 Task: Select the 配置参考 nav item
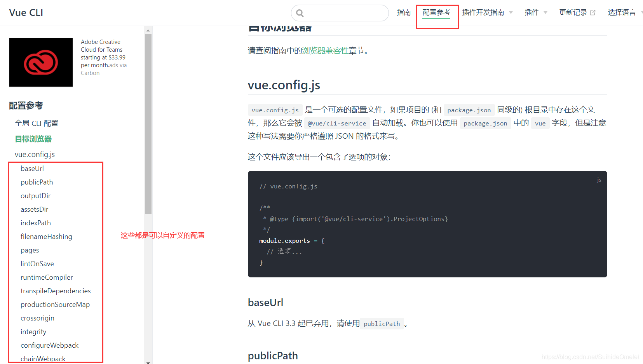pyautogui.click(x=436, y=12)
